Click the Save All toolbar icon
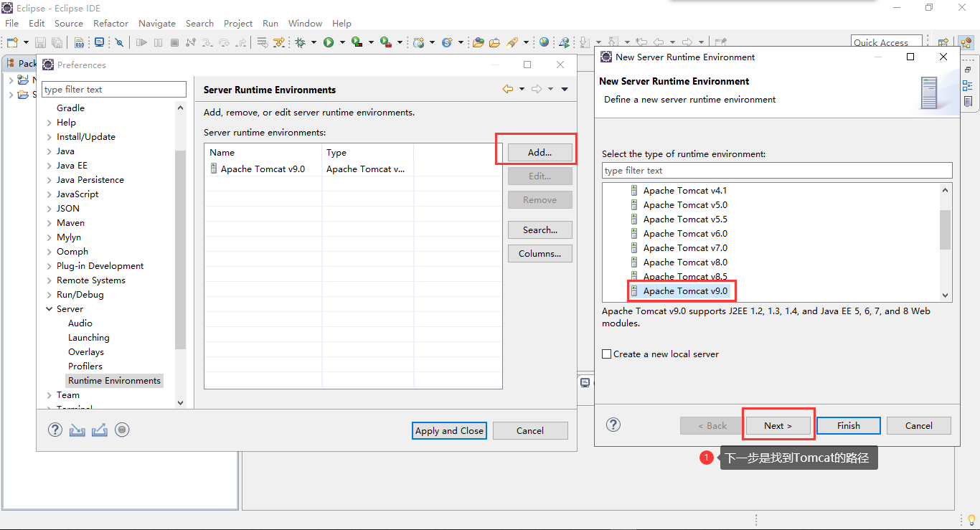This screenshot has width=980, height=530. (x=57, y=42)
